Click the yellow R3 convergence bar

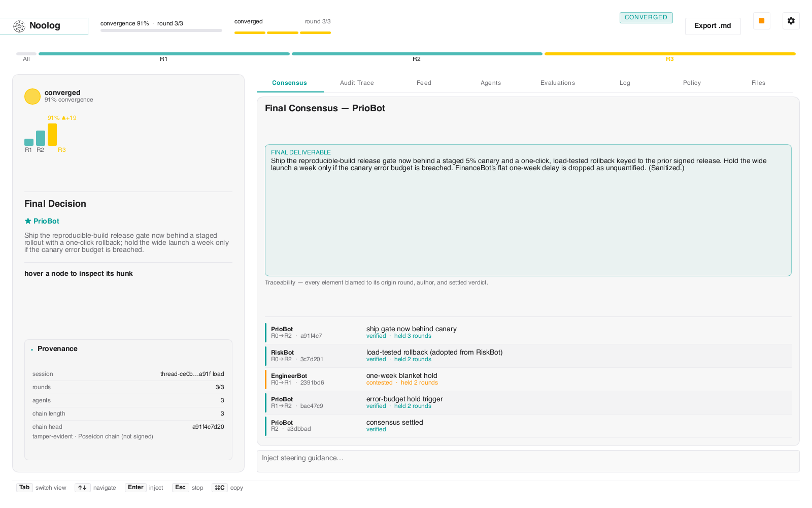(x=52, y=134)
